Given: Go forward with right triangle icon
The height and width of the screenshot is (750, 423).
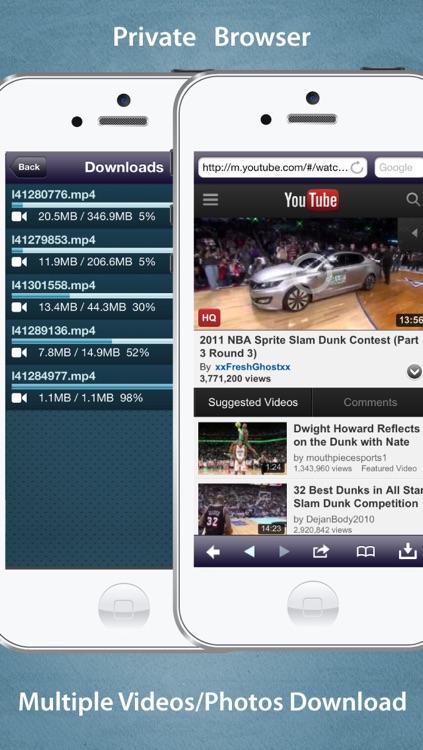Looking at the screenshot, I should [x=284, y=552].
